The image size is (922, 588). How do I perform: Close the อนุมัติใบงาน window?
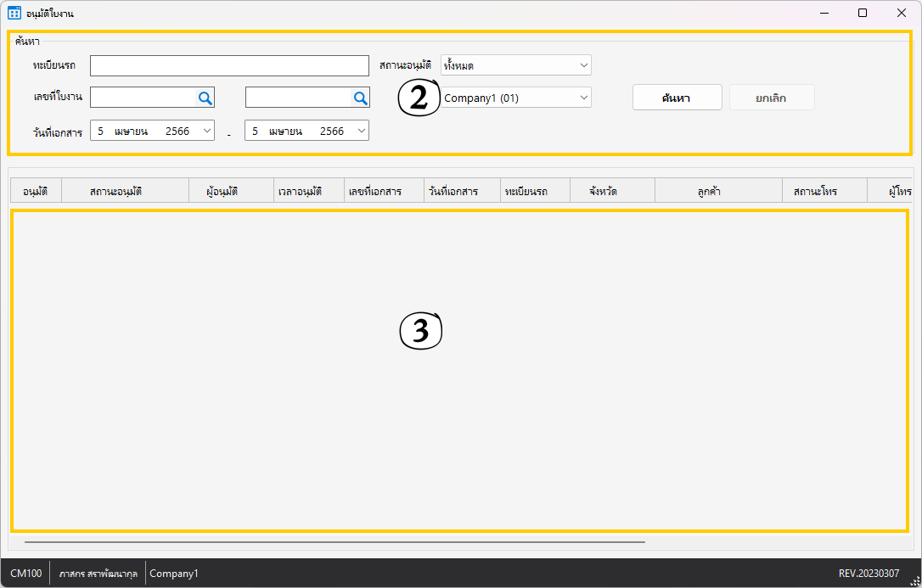point(902,13)
